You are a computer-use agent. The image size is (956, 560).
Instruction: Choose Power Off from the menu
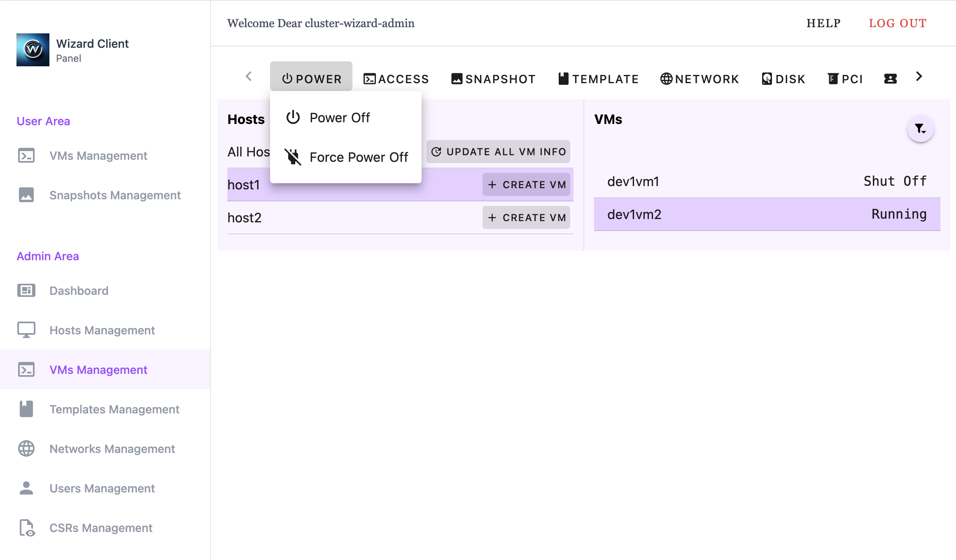click(340, 118)
